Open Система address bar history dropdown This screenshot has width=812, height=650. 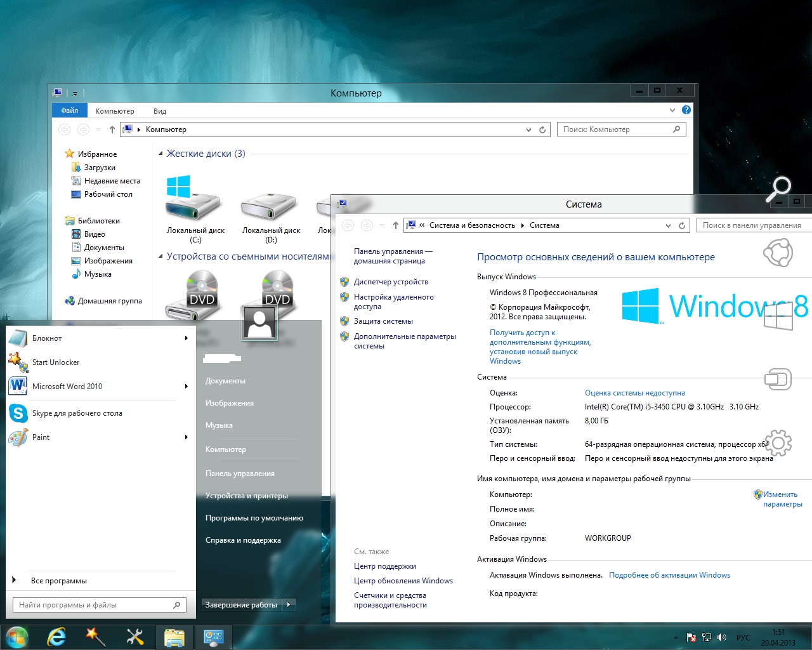pos(668,225)
